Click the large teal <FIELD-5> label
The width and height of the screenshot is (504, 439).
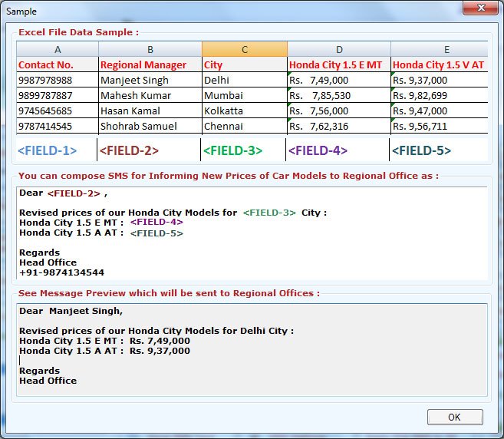pos(422,150)
